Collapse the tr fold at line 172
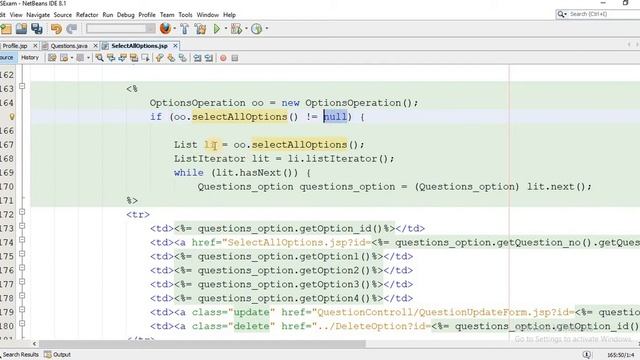Screen dimensions: 640x360 click(22, 212)
